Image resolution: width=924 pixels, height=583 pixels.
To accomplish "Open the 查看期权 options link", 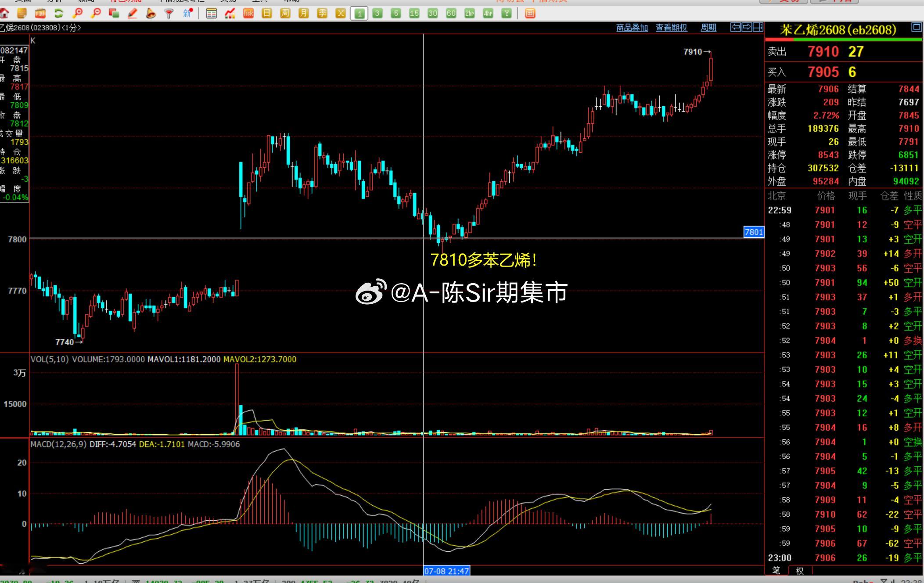I will 672,28.
